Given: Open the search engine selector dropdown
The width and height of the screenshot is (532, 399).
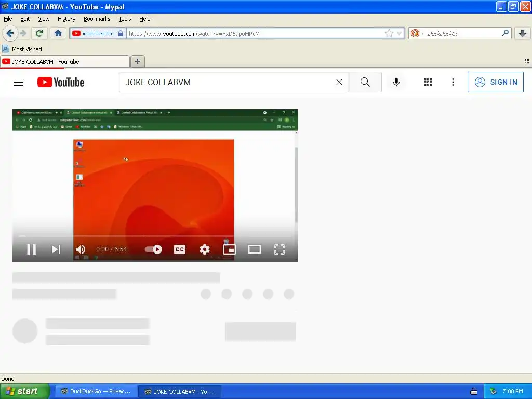Looking at the screenshot, I should [417, 33].
